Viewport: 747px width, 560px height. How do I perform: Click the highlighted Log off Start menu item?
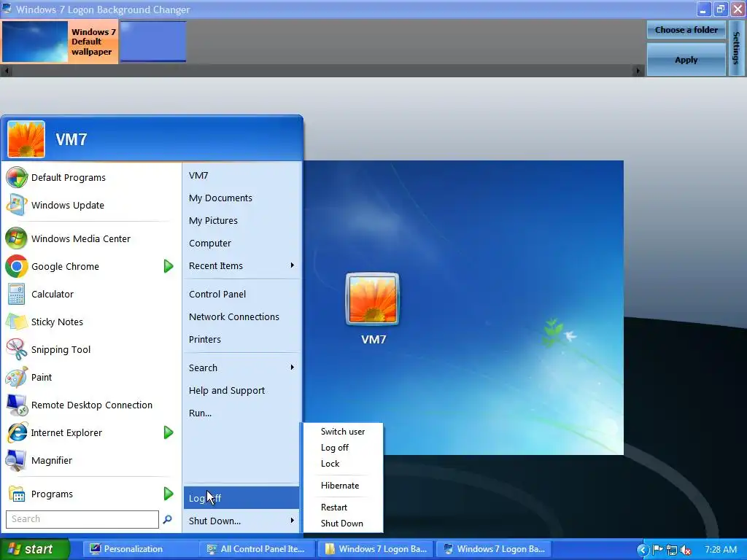tap(241, 498)
